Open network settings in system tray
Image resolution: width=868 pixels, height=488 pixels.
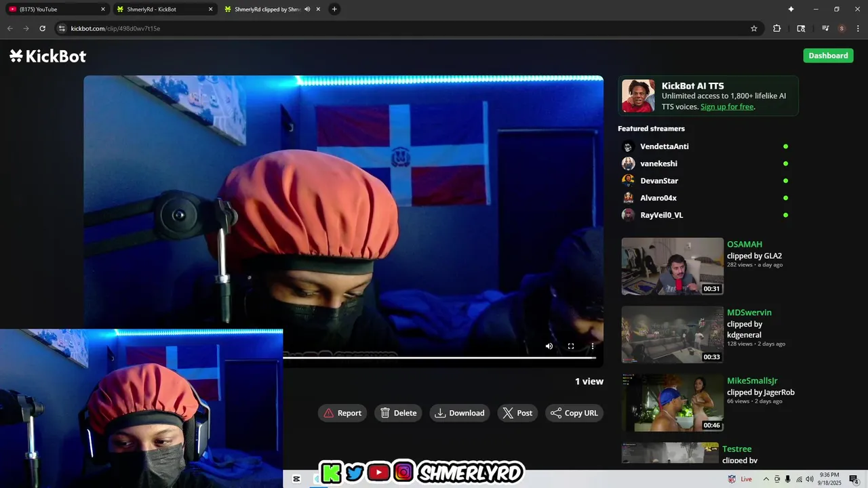[799, 479]
